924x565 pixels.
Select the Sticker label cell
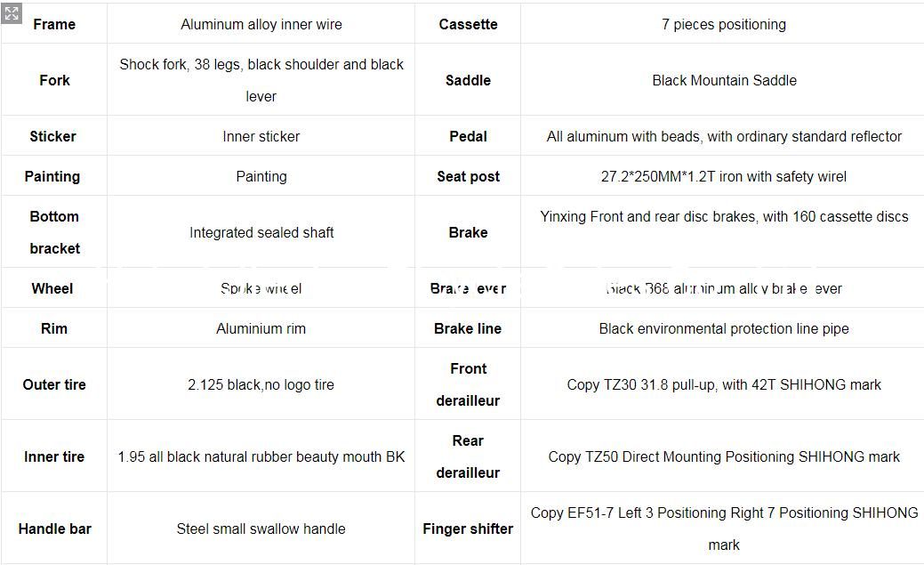[53, 136]
